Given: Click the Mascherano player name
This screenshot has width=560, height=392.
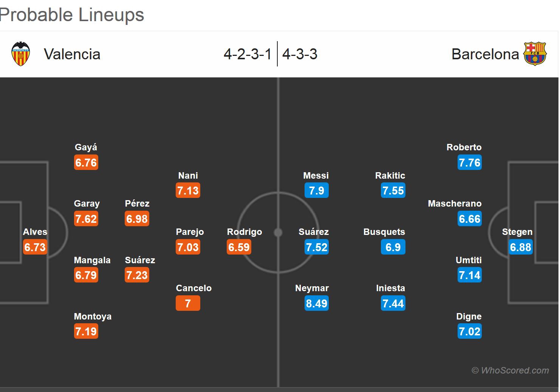Looking at the screenshot, I should [455, 204].
